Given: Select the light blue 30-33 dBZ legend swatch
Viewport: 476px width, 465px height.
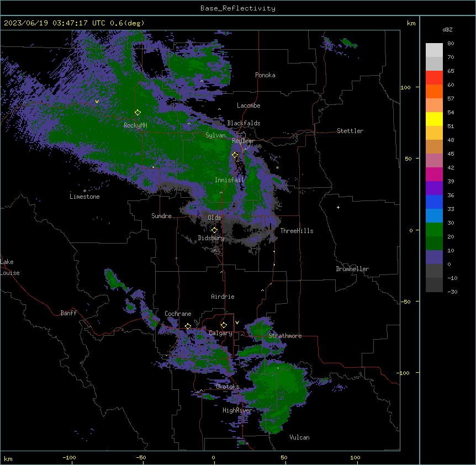Looking at the screenshot, I should pyautogui.click(x=434, y=215).
